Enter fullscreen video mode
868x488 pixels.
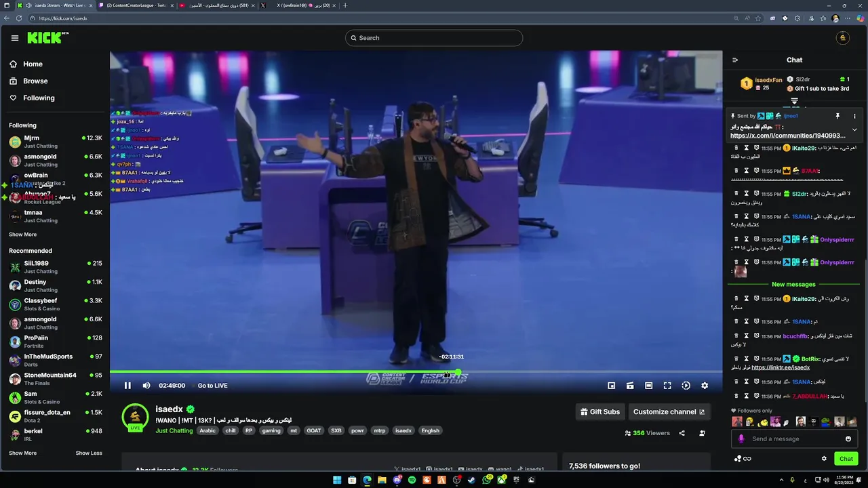[x=667, y=386]
